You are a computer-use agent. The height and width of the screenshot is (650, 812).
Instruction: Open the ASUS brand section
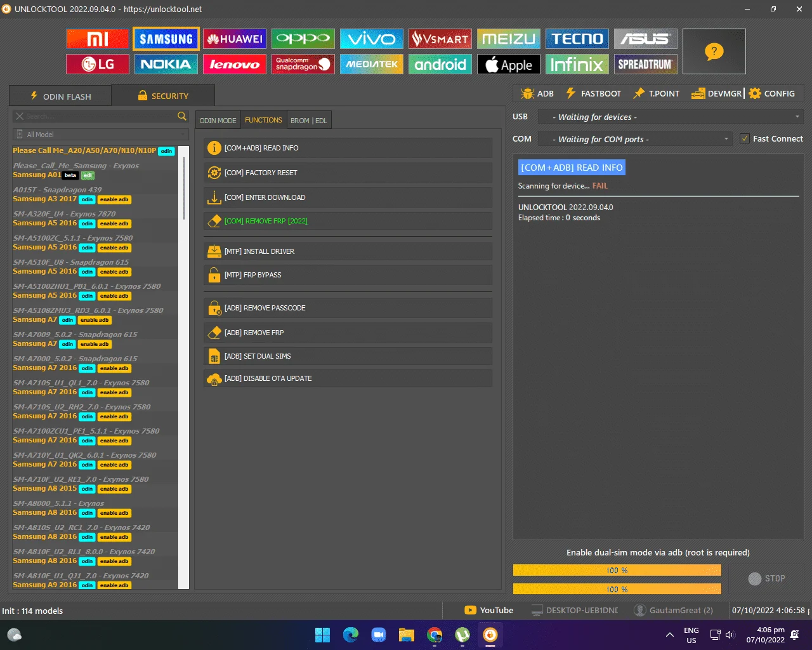[646, 39]
